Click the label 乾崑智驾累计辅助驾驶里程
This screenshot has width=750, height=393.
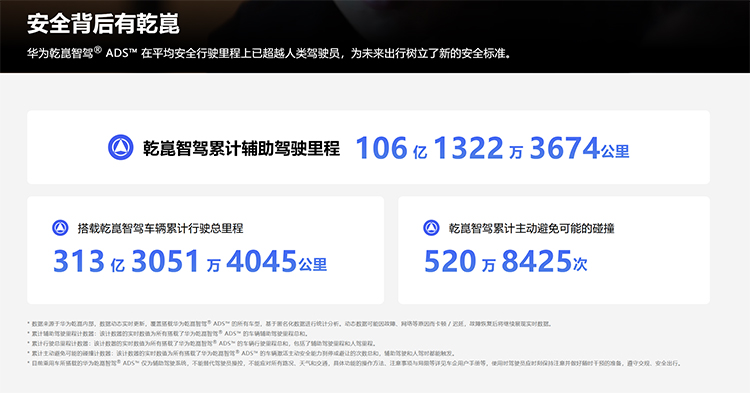tap(241, 148)
